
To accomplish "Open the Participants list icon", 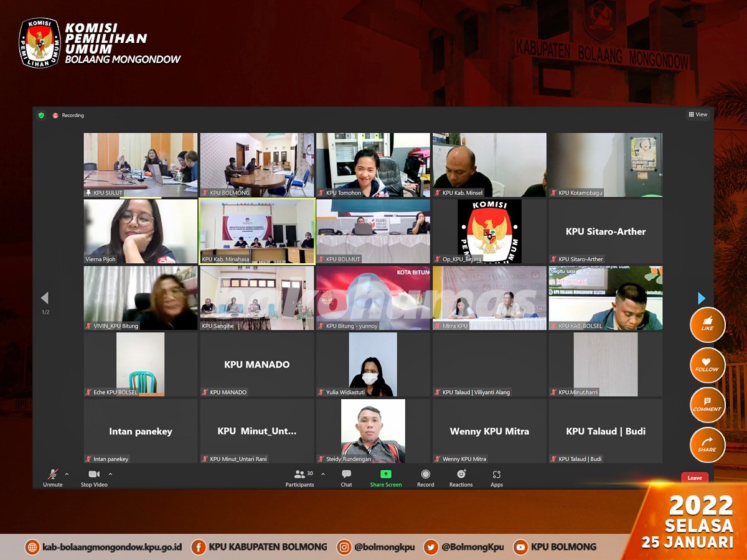I will (300, 475).
